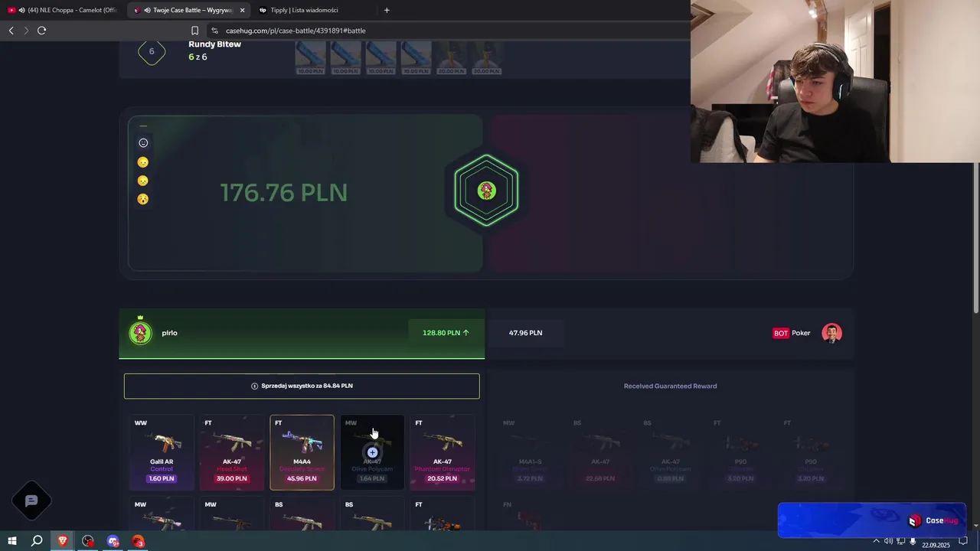Click the Rundy Bitew heading

(214, 44)
